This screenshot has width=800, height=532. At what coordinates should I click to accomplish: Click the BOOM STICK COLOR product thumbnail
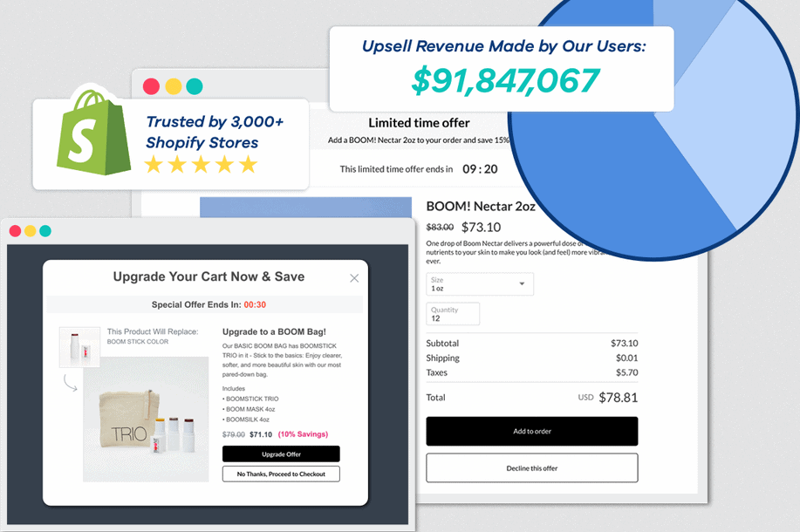[79, 347]
